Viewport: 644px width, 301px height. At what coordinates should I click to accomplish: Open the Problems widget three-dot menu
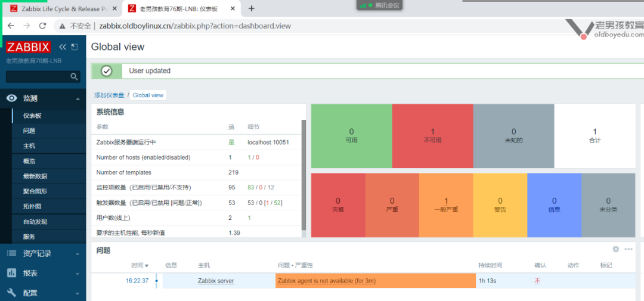[628, 249]
